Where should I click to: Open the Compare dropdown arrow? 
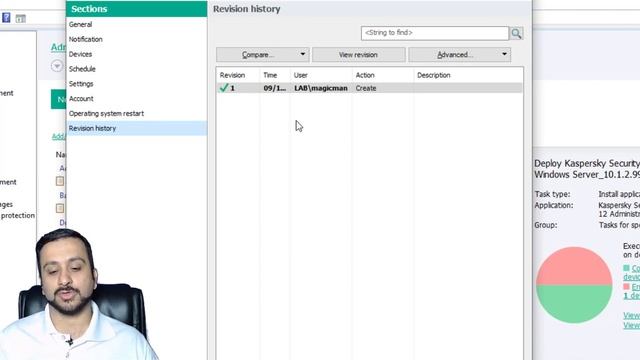pos(302,54)
